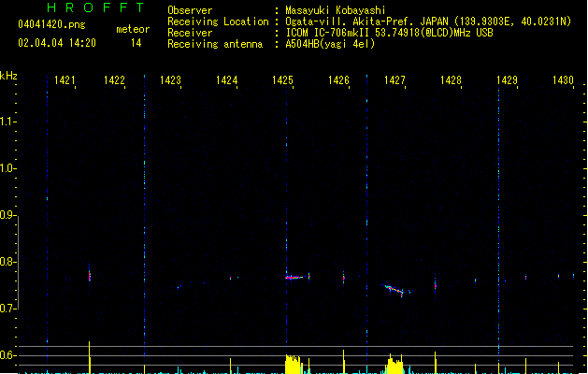Click the 1426 time axis marker
588x374 pixels.
pyautogui.click(x=338, y=80)
